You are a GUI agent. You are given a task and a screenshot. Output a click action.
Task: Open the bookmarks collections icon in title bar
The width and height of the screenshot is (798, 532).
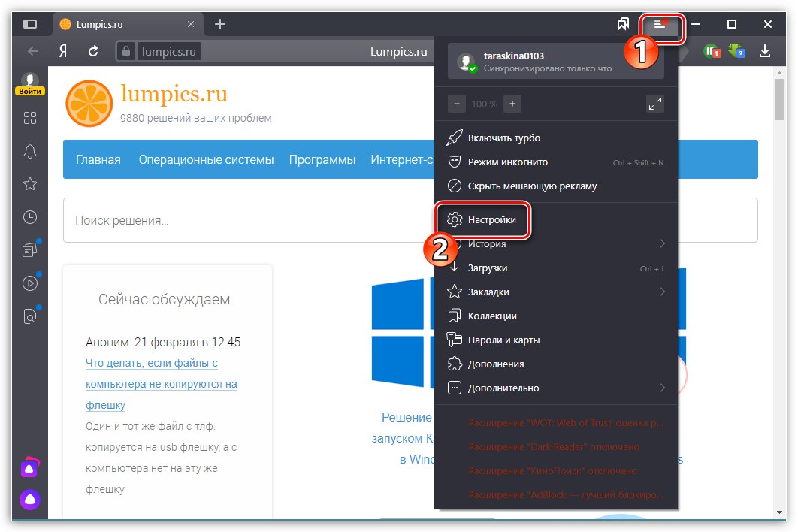click(x=623, y=24)
